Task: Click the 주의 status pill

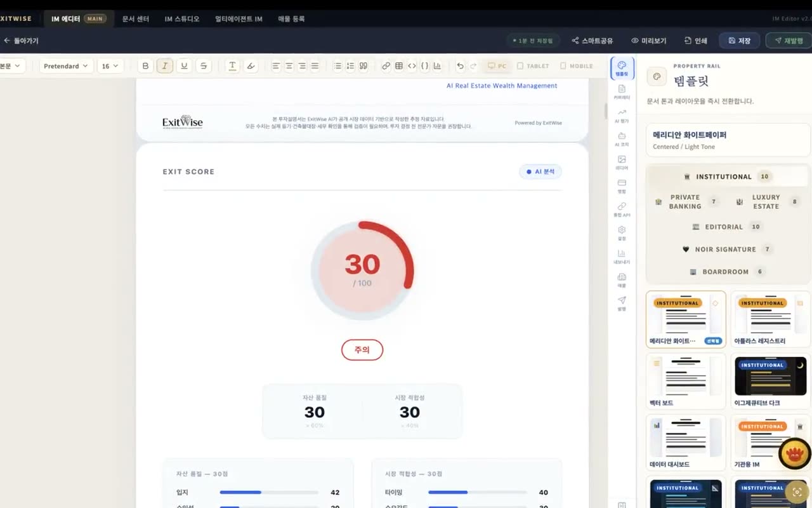Action: pos(362,350)
